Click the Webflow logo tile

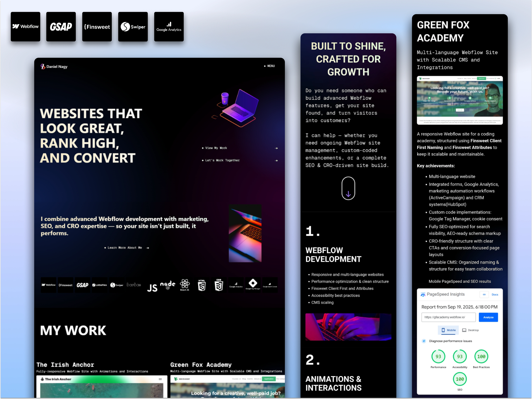pyautogui.click(x=25, y=27)
